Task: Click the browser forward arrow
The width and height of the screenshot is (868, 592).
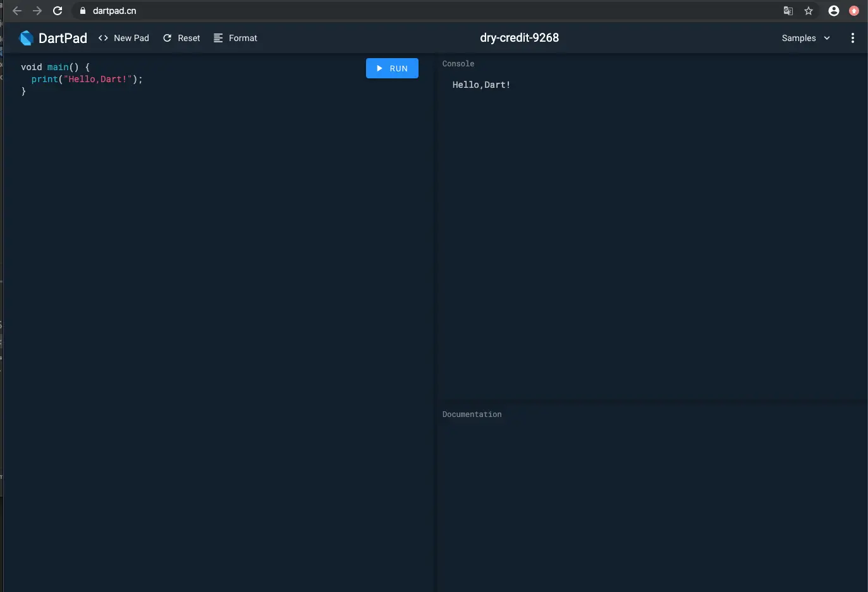Action: click(37, 11)
